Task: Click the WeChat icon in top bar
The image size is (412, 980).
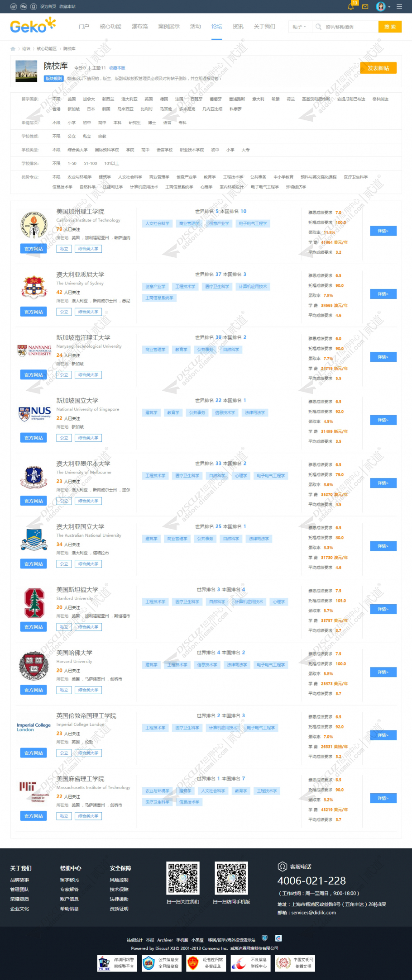Action: coord(23,6)
